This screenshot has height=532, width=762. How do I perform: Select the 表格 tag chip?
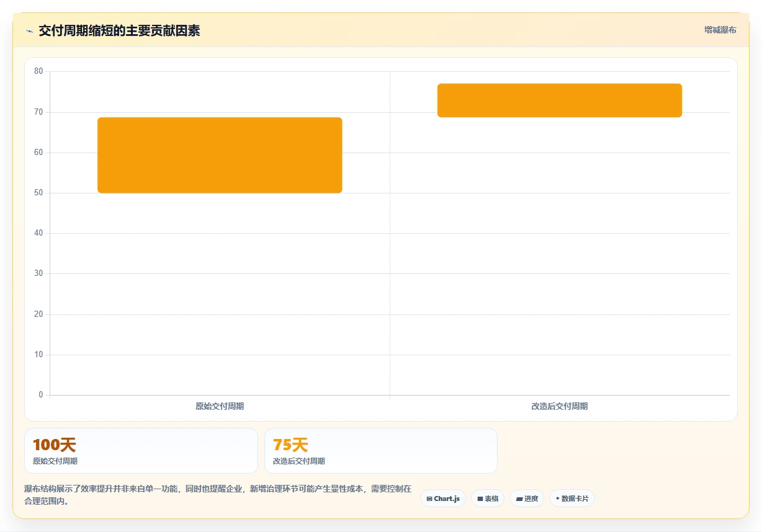point(488,499)
